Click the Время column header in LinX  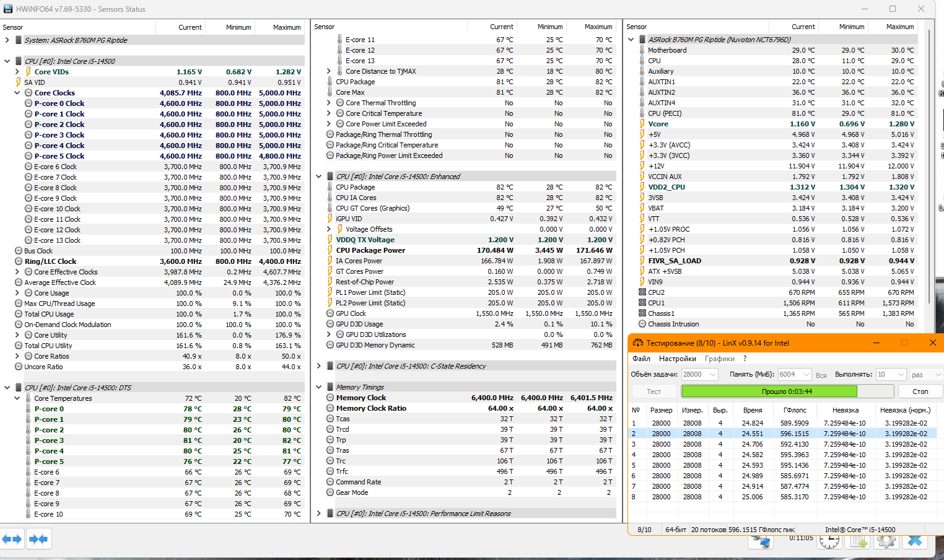click(x=753, y=410)
